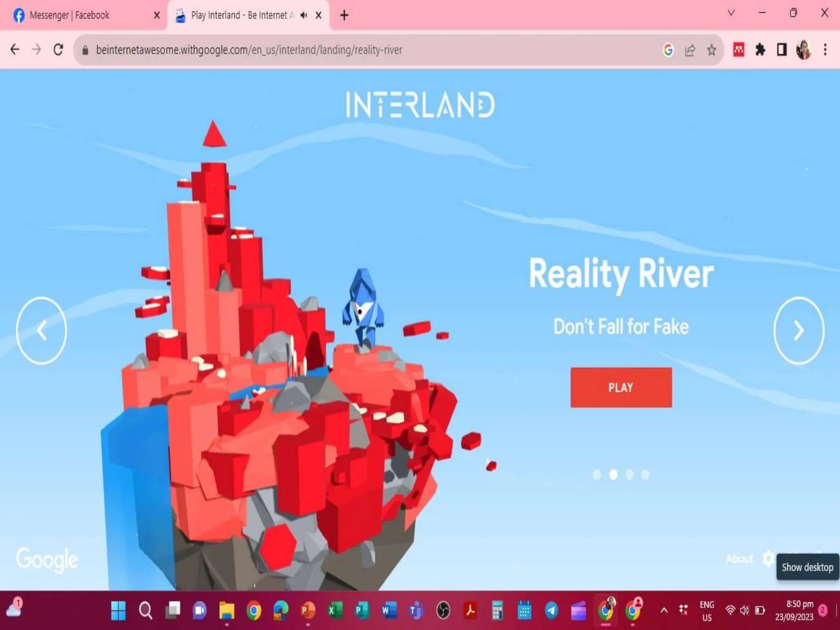The width and height of the screenshot is (840, 630).
Task: Click the red PLAY button
Action: tap(621, 387)
